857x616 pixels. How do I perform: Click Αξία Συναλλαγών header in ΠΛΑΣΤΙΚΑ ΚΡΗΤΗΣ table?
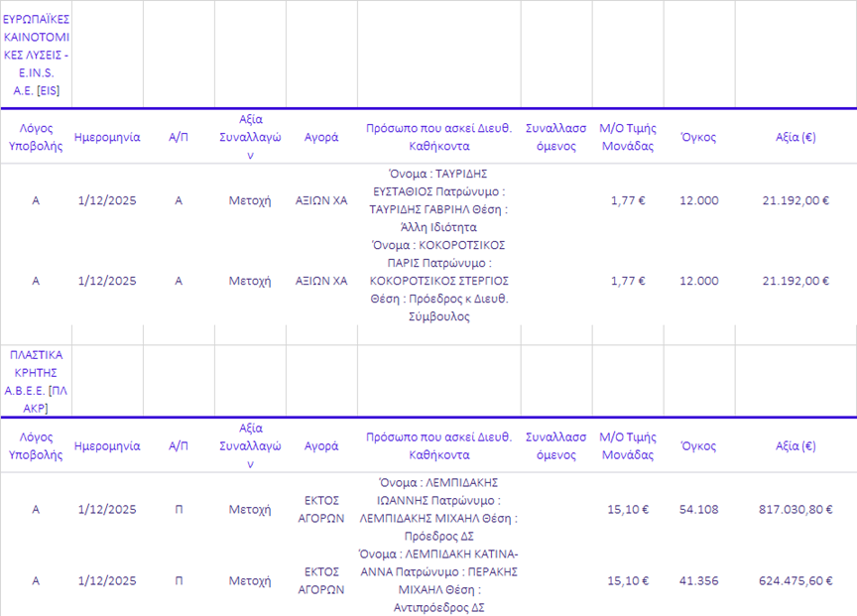point(250,446)
